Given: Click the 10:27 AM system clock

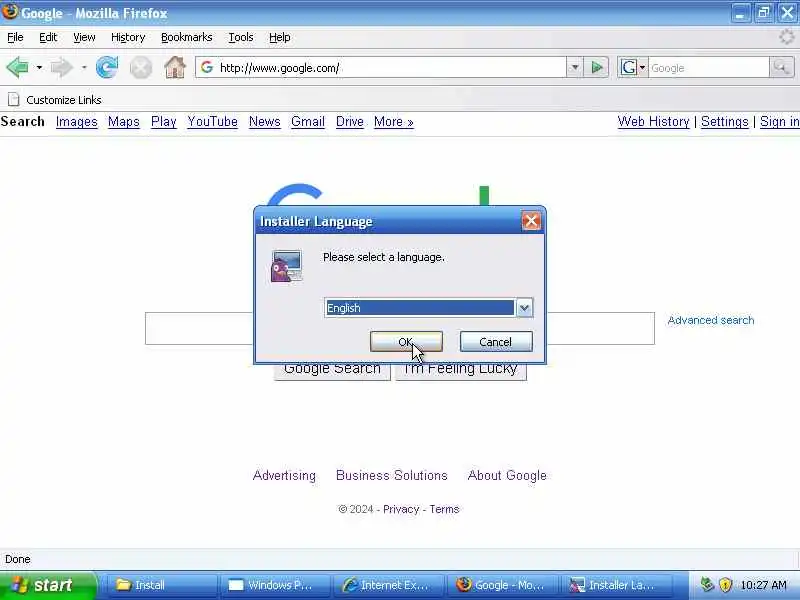Looking at the screenshot, I should tap(763, 585).
